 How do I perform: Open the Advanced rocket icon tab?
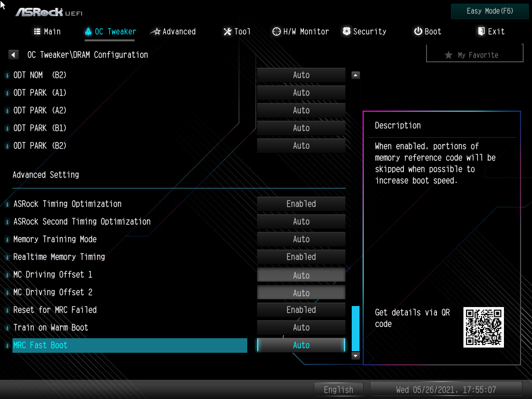[156, 31]
